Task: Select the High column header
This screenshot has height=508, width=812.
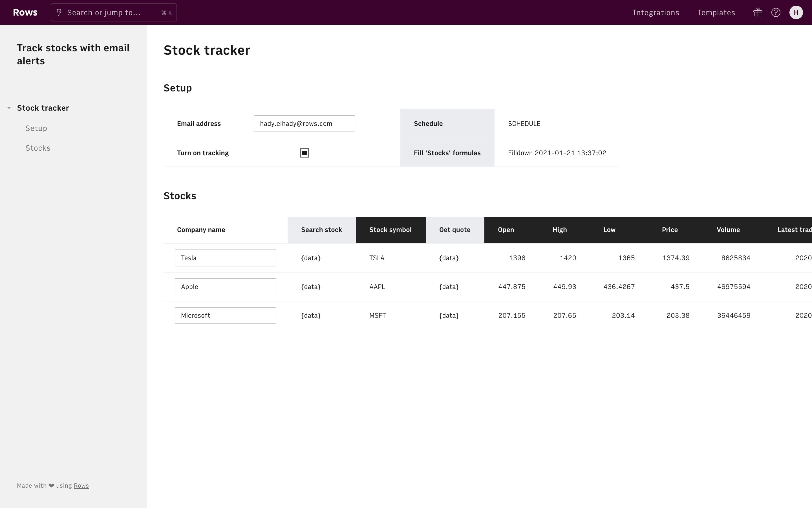Action: coord(560,230)
